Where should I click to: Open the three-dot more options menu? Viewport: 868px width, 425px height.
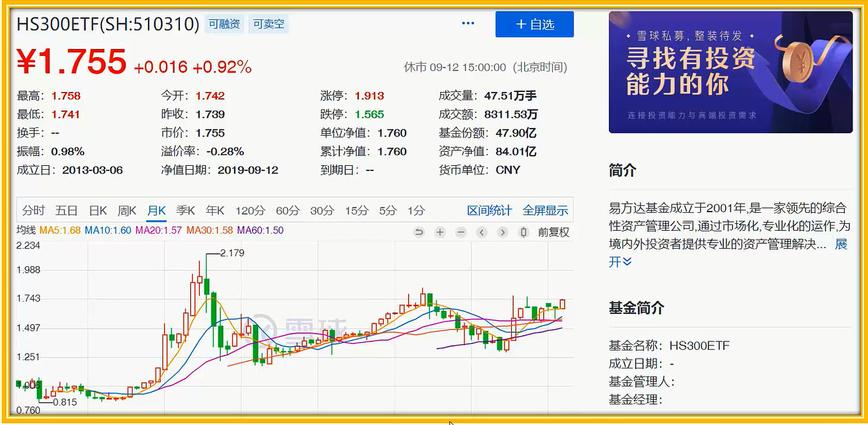pos(468,24)
